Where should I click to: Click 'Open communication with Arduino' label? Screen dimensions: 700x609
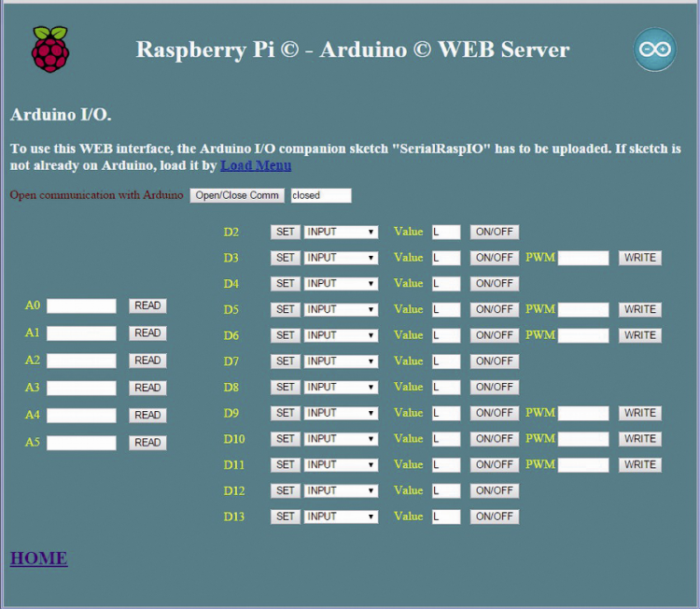[96, 195]
